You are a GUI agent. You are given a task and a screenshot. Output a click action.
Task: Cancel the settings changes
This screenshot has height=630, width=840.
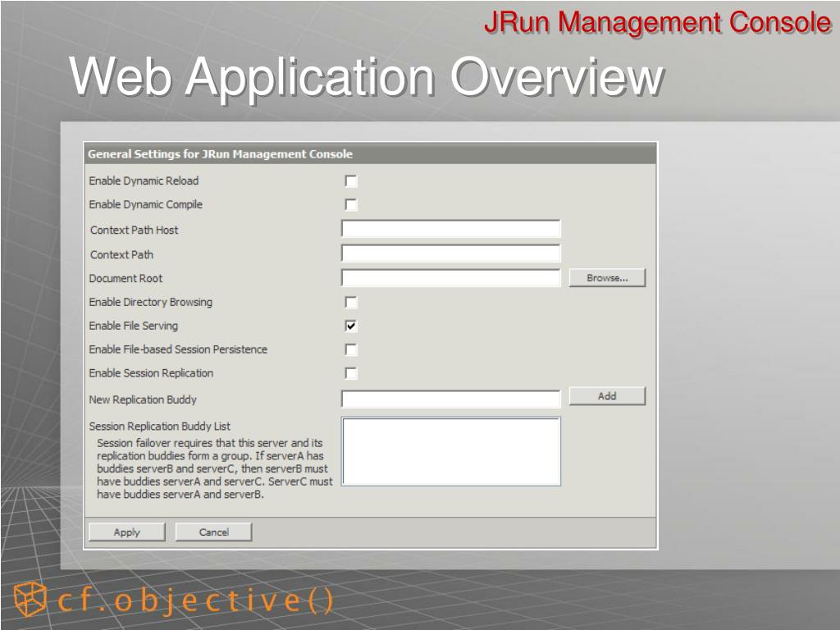214,532
